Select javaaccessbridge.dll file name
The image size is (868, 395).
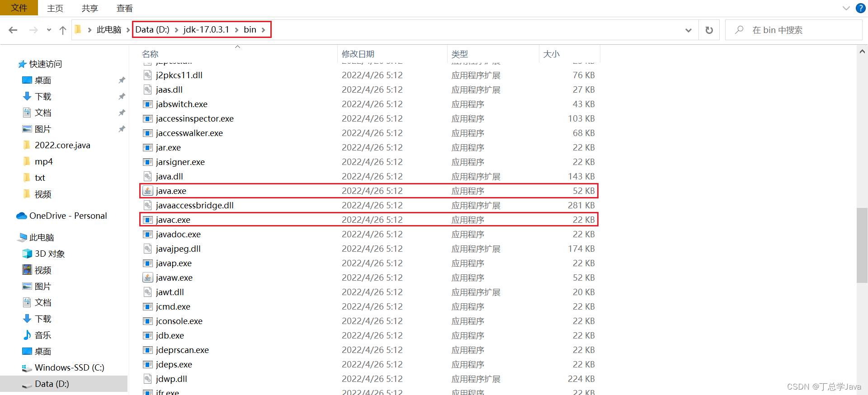195,205
